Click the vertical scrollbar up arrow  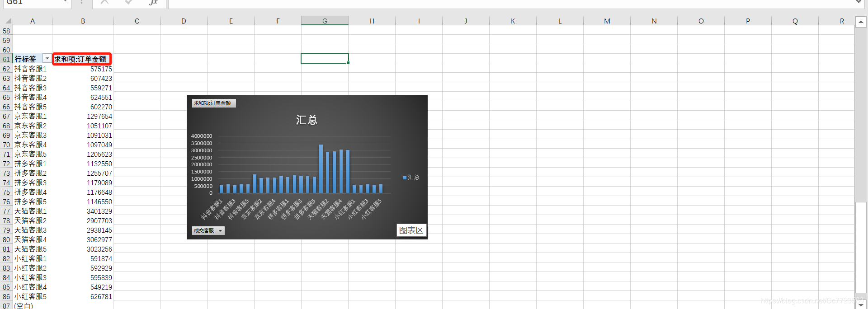click(861, 22)
